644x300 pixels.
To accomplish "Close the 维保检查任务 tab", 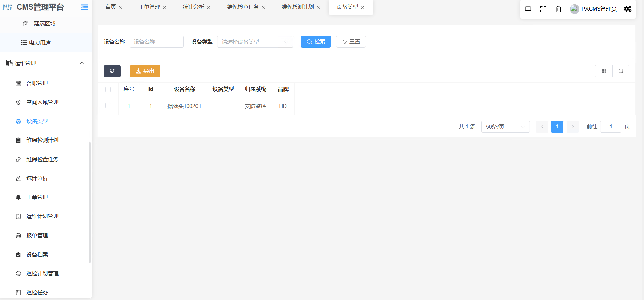I will click(263, 7).
